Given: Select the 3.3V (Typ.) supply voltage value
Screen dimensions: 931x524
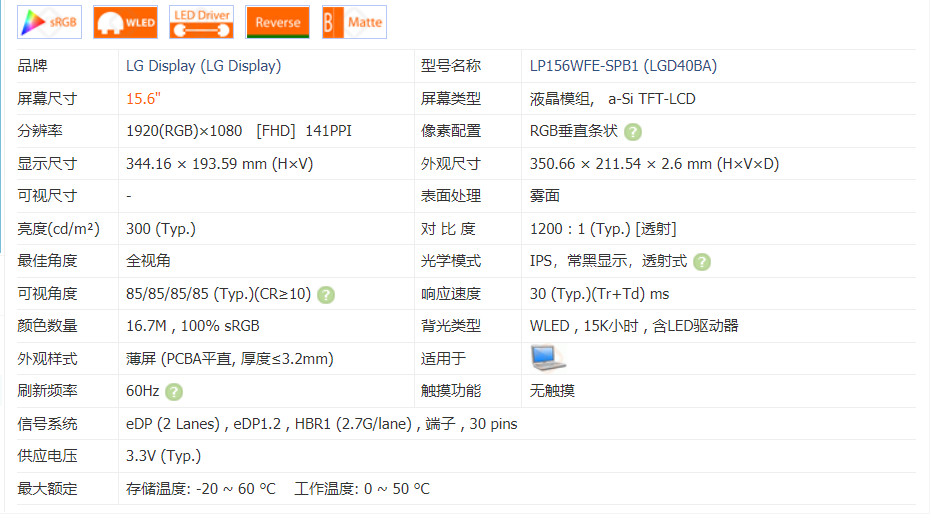Looking at the screenshot, I should pos(163,456).
